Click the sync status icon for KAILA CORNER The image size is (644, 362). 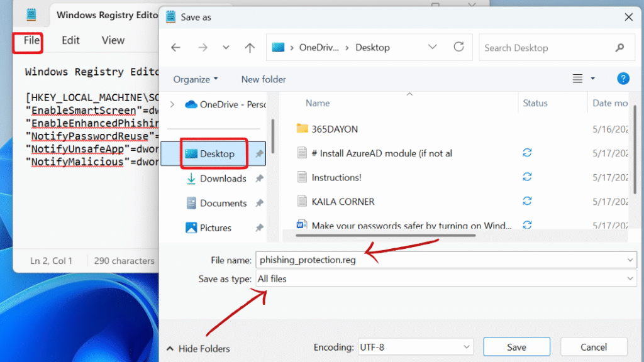[527, 201]
